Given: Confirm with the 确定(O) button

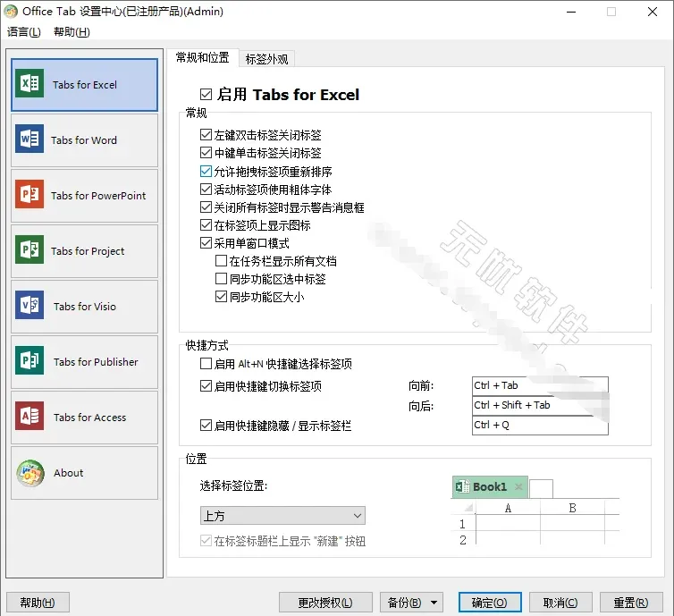Looking at the screenshot, I should (490, 603).
